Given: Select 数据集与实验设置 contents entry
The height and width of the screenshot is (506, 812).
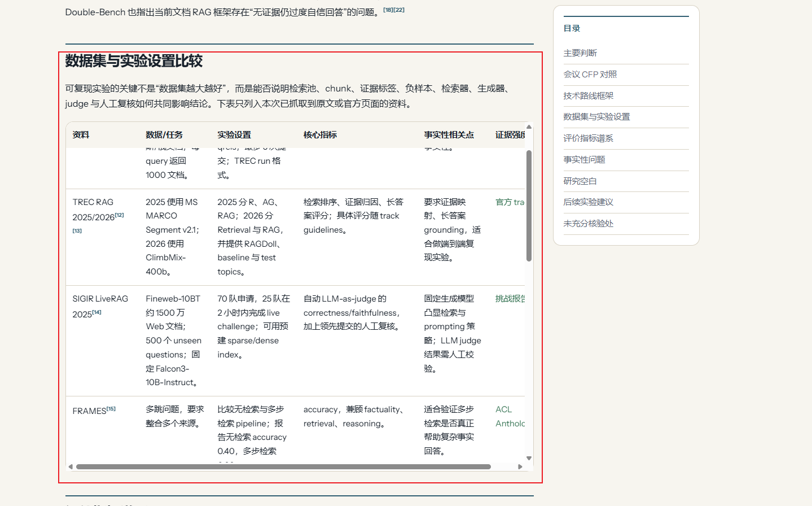Looking at the screenshot, I should pos(596,117).
